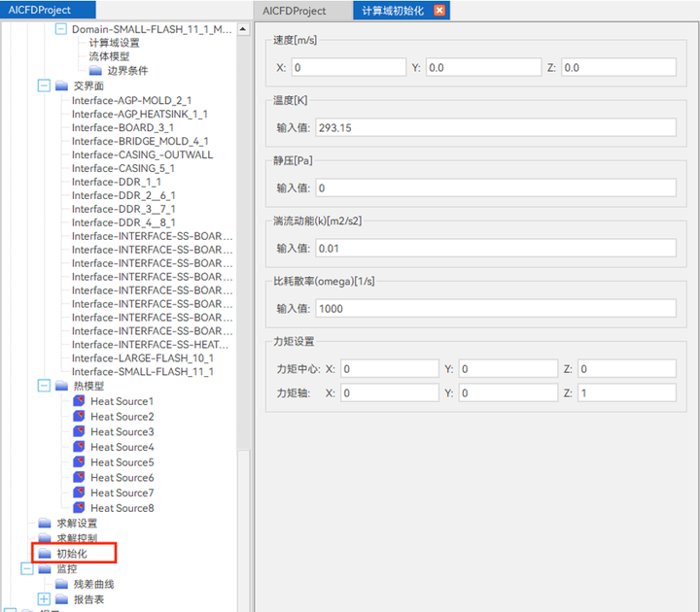
Task: Click the 力矩轴 Y input field
Action: [x=508, y=393]
